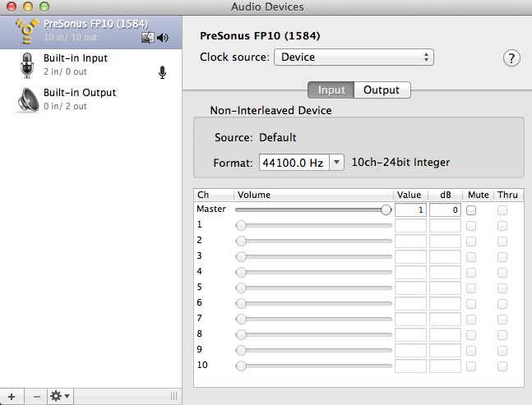Image resolution: width=532 pixels, height=405 pixels.
Task: Click the 44100.0 Hz format field
Action: tap(294, 163)
